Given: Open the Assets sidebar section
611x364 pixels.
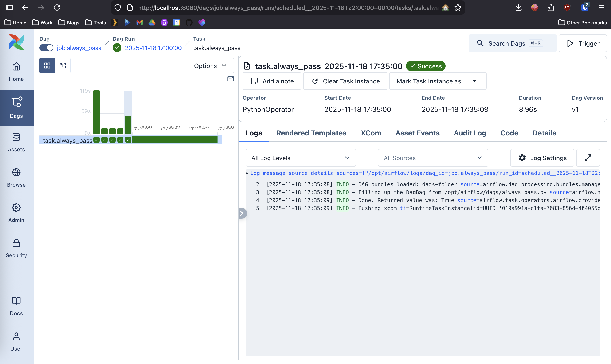Looking at the screenshot, I should (x=16, y=142).
